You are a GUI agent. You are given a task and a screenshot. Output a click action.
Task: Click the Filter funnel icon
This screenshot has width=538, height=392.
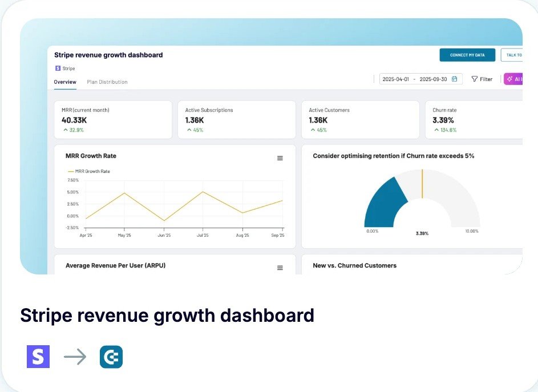point(475,79)
